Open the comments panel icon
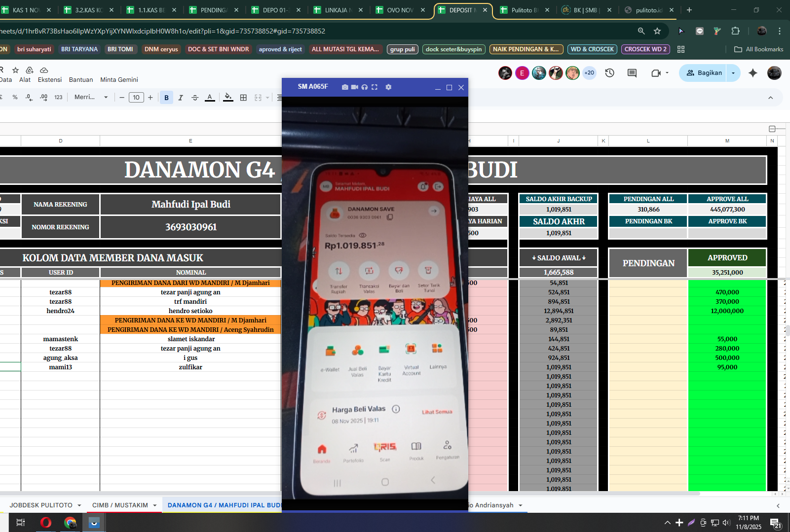This screenshot has width=790, height=532. (x=632, y=73)
